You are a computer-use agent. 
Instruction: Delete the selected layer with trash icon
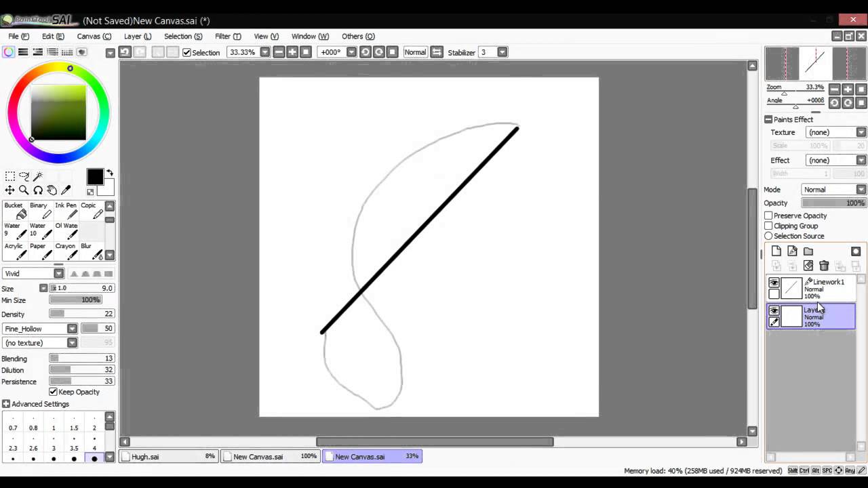pos(824,266)
